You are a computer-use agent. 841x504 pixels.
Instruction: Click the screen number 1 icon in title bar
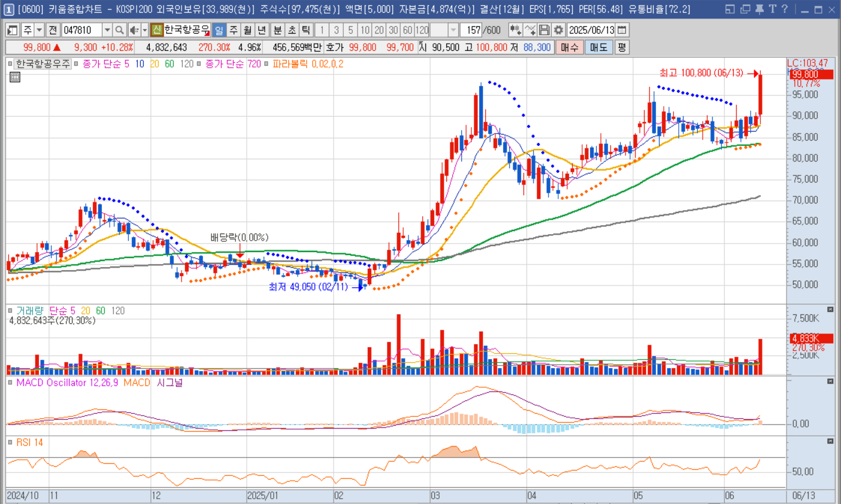8,10
